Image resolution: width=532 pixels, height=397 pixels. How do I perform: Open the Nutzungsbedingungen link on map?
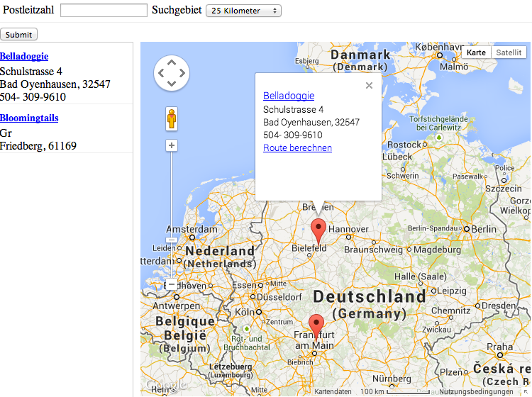476,391
